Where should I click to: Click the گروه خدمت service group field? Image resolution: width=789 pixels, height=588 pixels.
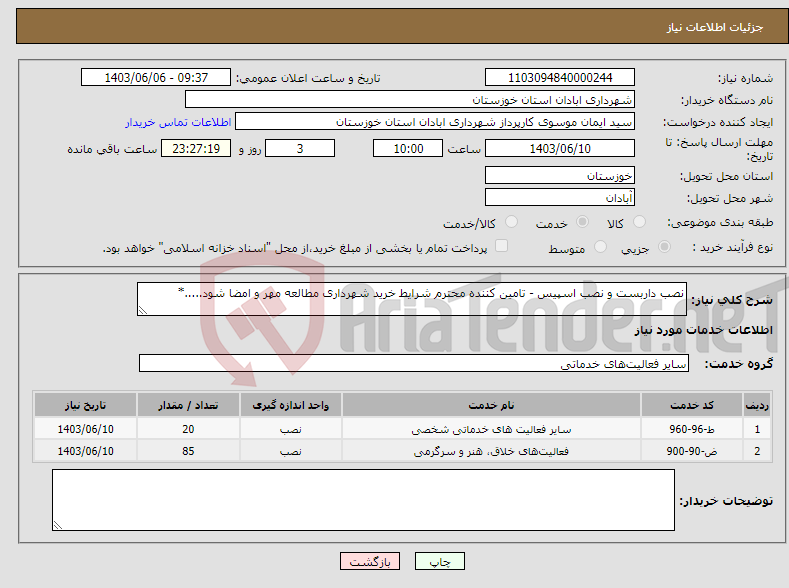coord(414,363)
